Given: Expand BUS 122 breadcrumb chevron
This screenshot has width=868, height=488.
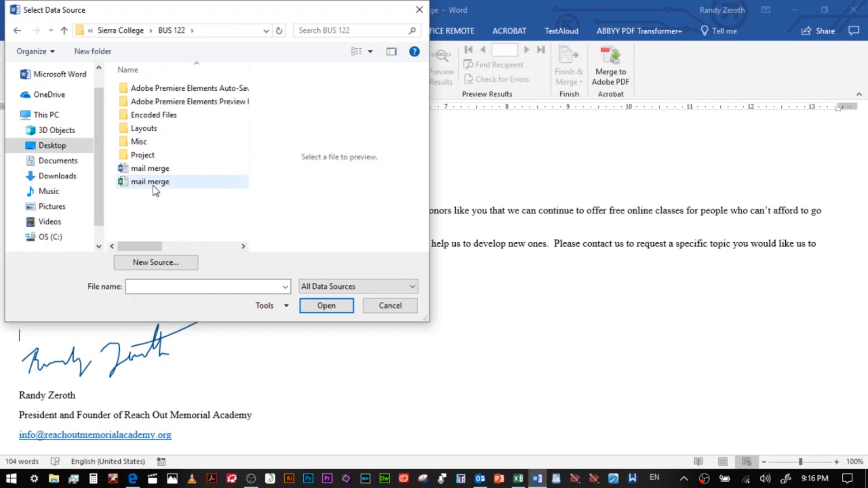Looking at the screenshot, I should pyautogui.click(x=192, y=30).
